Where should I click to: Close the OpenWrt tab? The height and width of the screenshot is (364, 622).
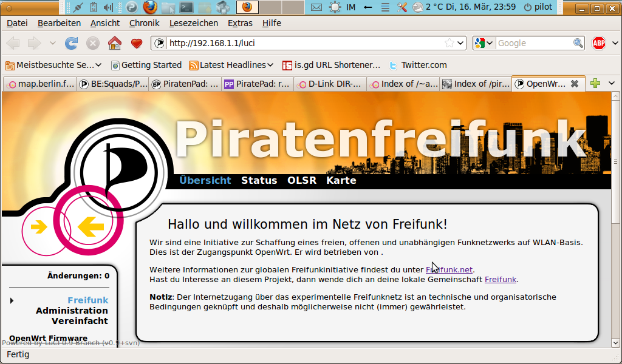(574, 84)
